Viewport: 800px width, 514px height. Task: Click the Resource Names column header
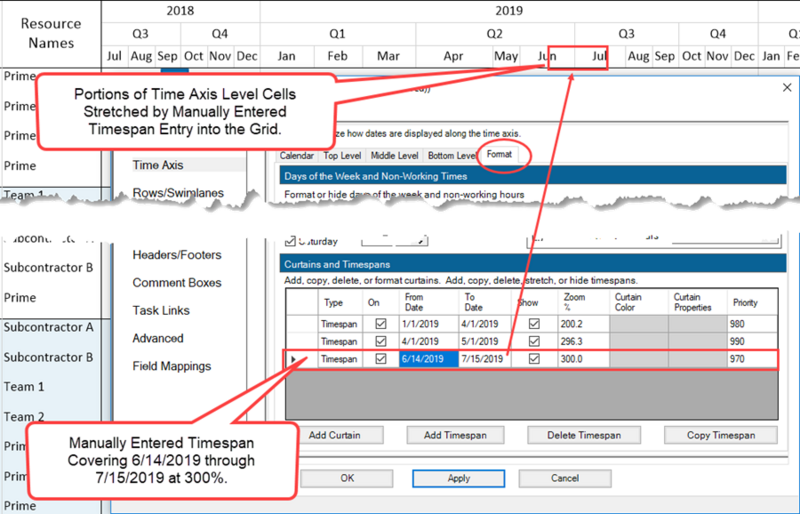coord(51,33)
